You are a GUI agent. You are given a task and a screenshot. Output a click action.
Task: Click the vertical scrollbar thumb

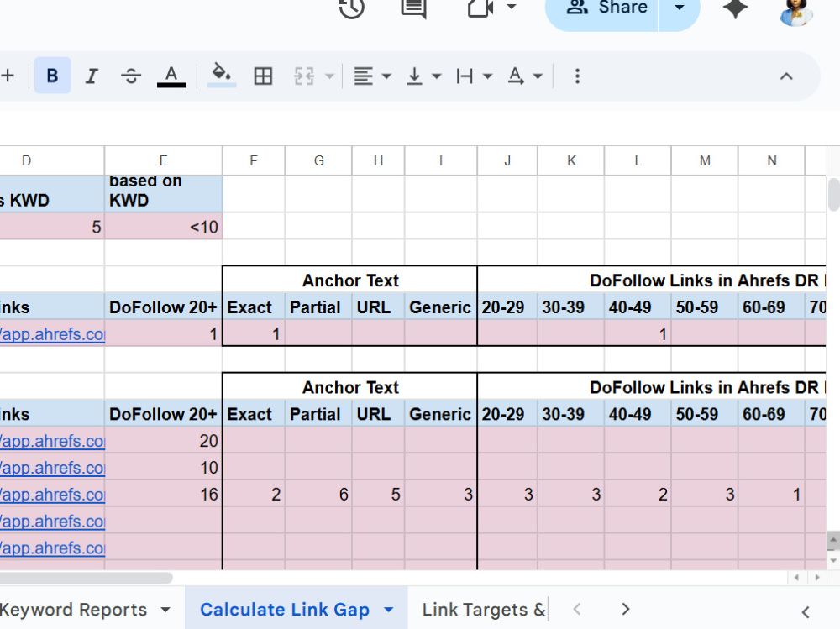point(833,195)
